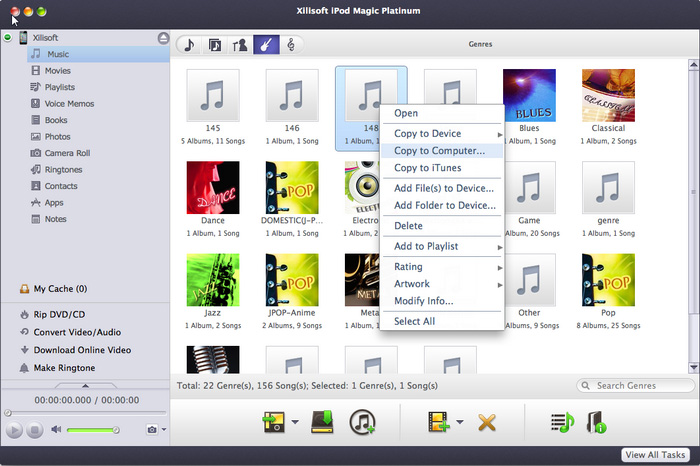
Task: Open the snapshot camera dropdown arrow
Action: (164, 430)
